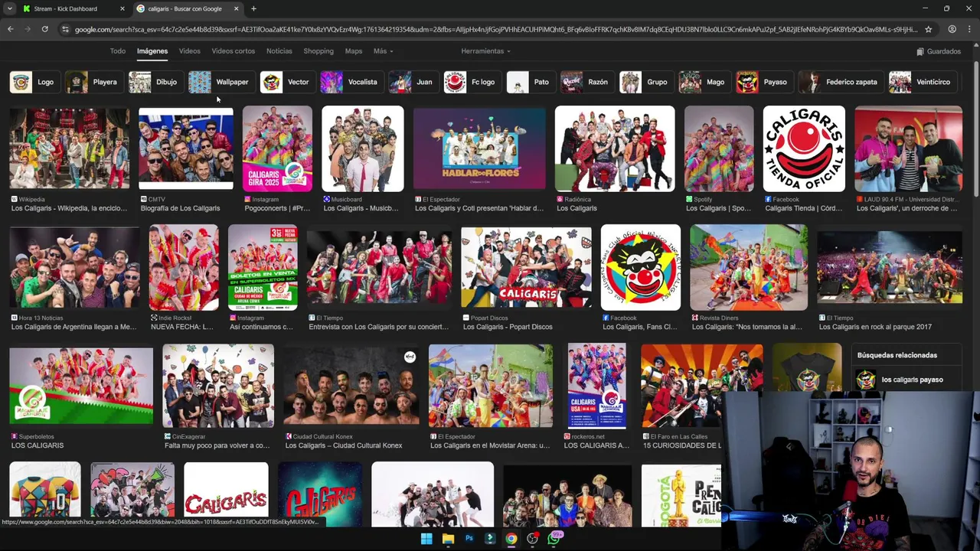
Task: Open the Wikipedia Los Caligaris image result
Action: point(69,148)
